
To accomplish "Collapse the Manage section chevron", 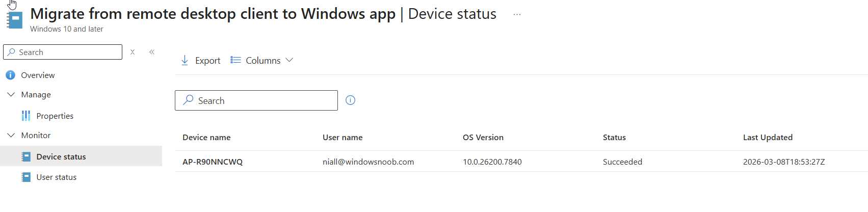I will click(11, 94).
